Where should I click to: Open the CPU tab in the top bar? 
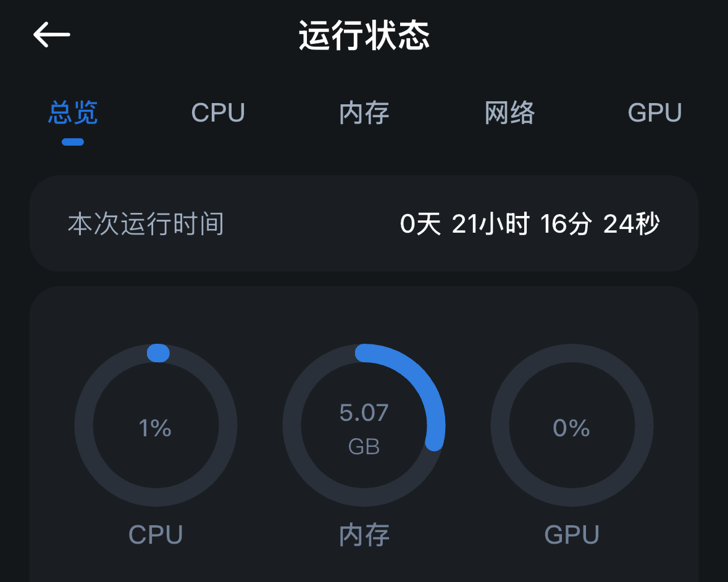click(218, 113)
